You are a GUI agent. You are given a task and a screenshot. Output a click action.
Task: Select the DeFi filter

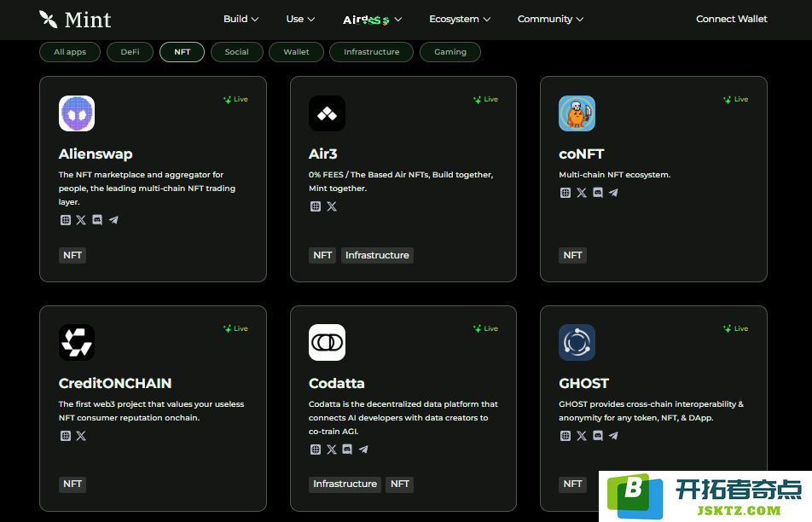(x=130, y=52)
